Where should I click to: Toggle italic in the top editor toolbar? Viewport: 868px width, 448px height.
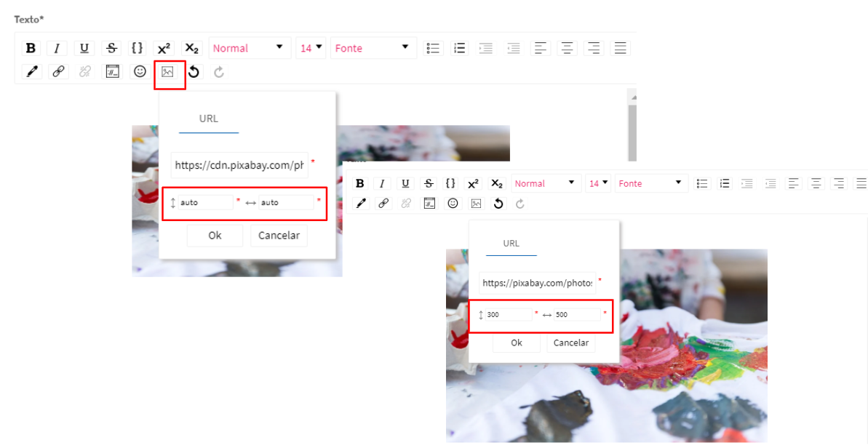[57, 48]
